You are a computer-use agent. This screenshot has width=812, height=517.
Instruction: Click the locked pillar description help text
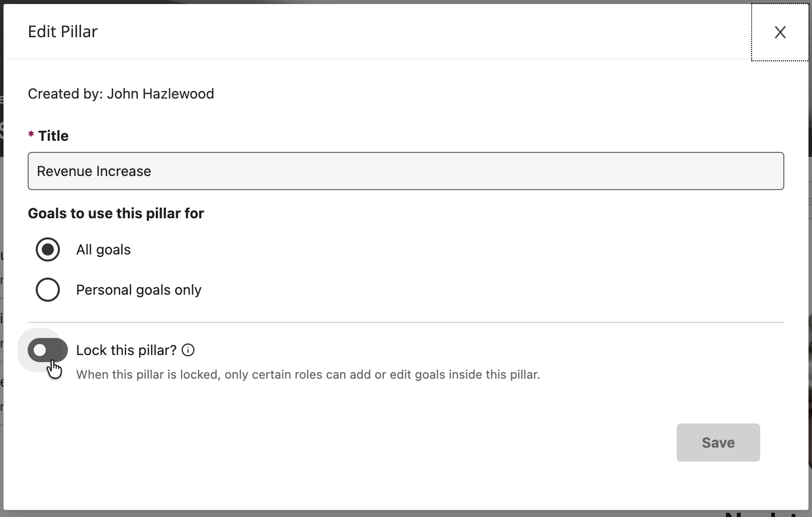pyautogui.click(x=308, y=375)
